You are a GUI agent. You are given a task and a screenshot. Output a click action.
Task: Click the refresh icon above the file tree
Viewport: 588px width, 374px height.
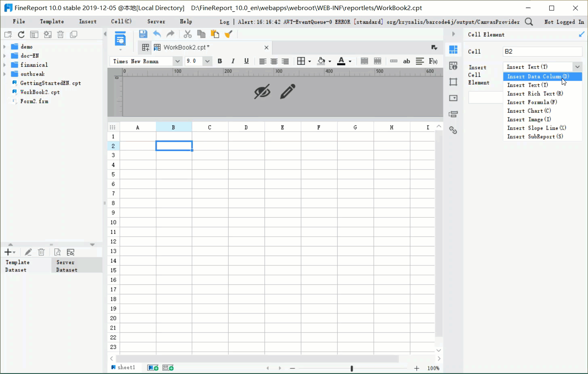pyautogui.click(x=21, y=34)
